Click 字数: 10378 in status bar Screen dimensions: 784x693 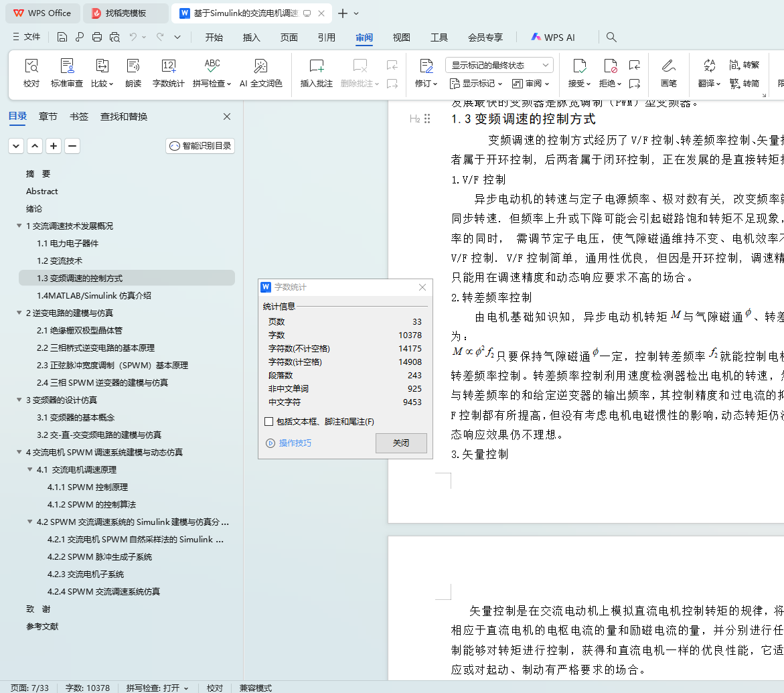[88, 688]
